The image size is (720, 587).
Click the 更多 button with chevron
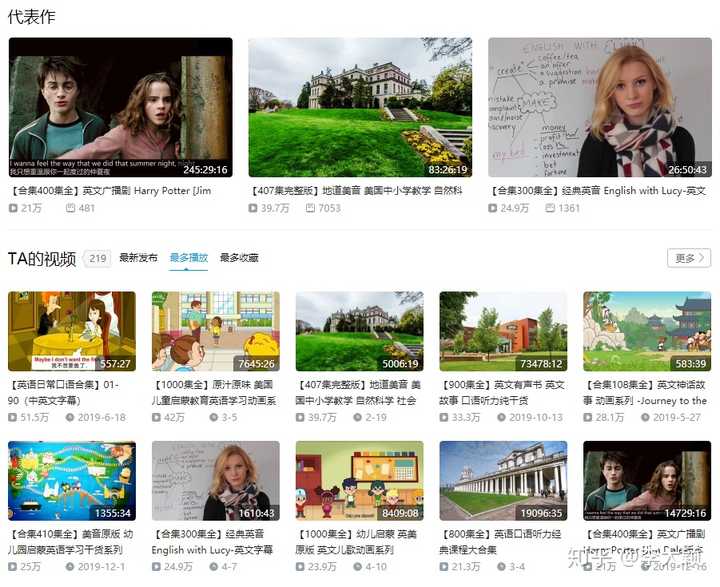pos(689,258)
